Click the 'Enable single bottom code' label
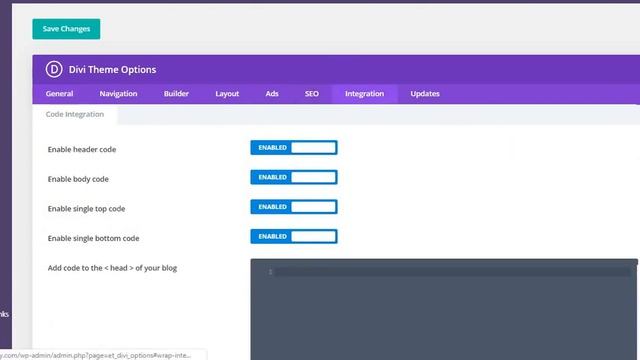 point(93,238)
